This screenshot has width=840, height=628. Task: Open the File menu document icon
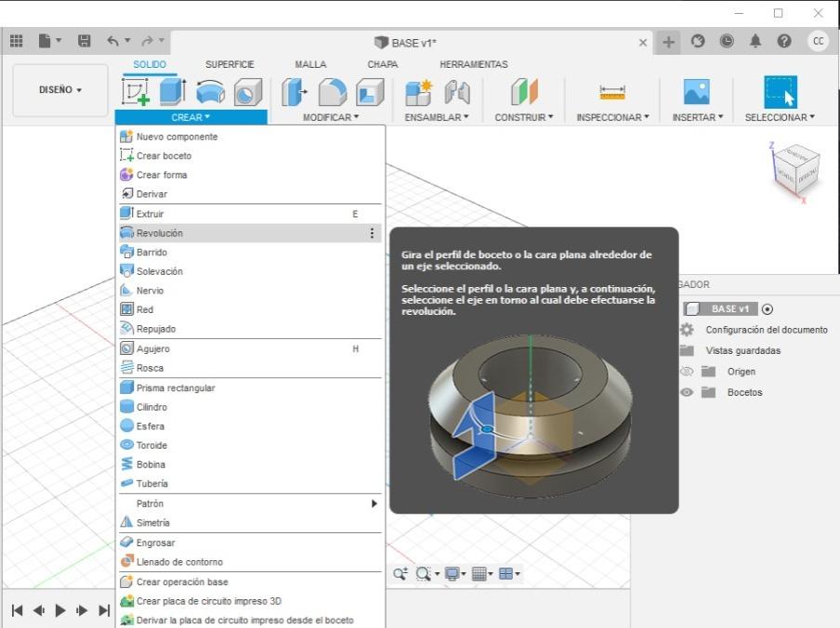click(45, 41)
